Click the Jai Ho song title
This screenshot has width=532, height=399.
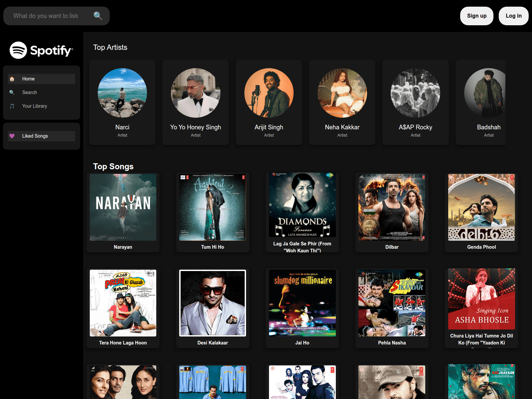(x=302, y=343)
